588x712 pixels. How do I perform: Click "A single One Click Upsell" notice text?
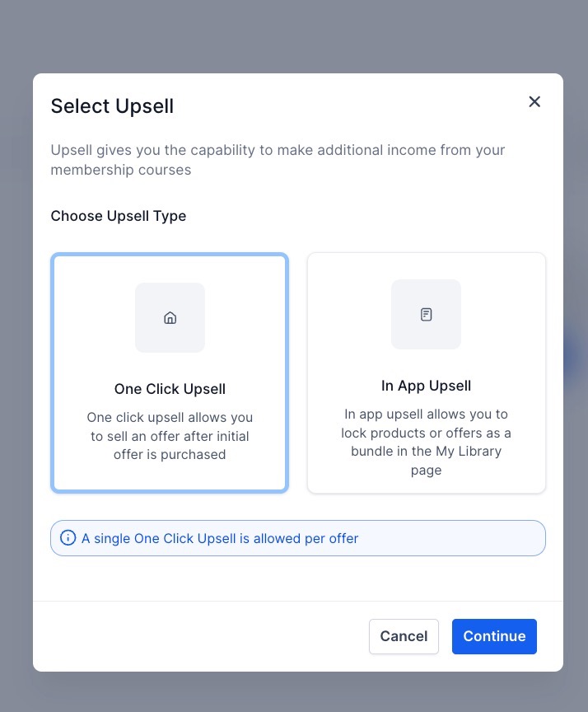[x=220, y=539]
